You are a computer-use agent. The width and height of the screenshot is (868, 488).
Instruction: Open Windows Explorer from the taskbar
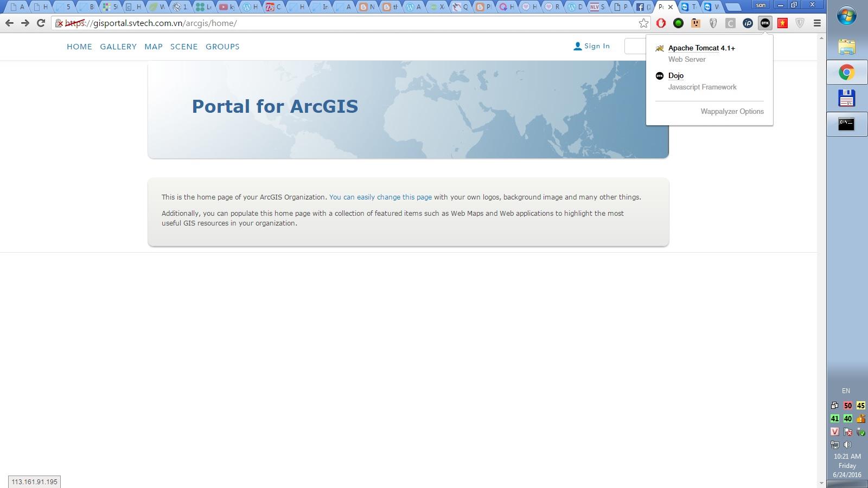847,47
